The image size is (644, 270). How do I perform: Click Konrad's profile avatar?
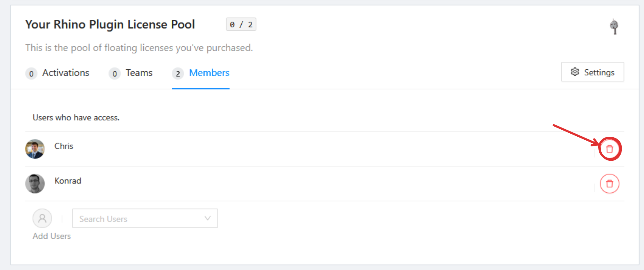coord(35,184)
